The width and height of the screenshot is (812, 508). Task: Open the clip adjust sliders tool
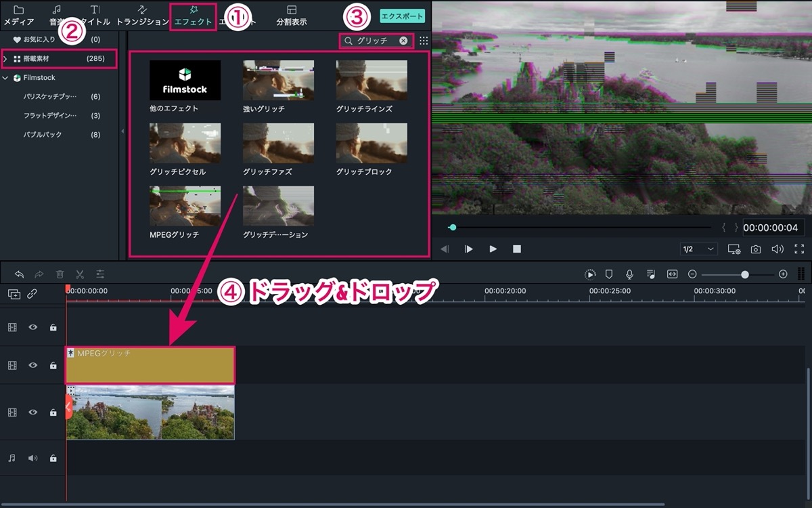100,274
